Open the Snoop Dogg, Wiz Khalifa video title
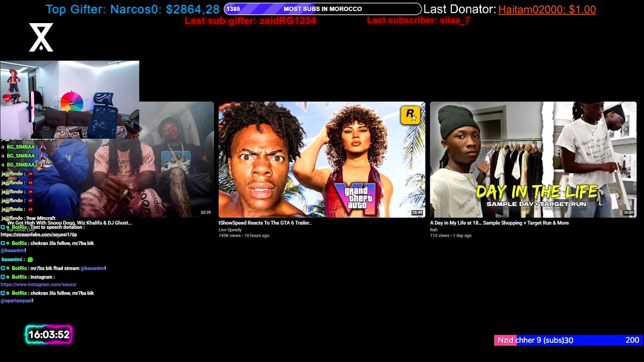Screen dimensions: 644x362 pyautogui.click(x=69, y=223)
